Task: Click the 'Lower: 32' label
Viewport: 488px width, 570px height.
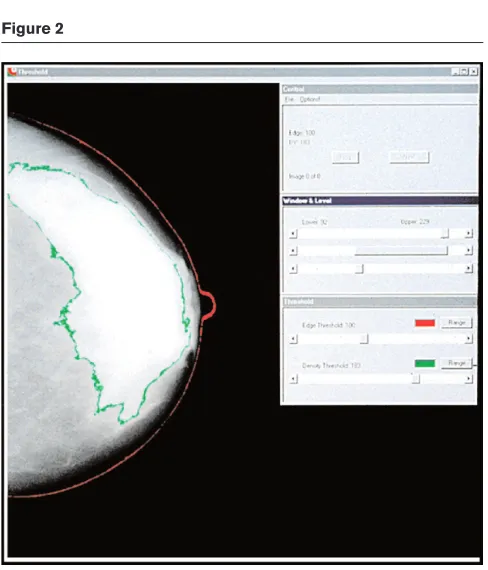Action: pyautogui.click(x=314, y=222)
